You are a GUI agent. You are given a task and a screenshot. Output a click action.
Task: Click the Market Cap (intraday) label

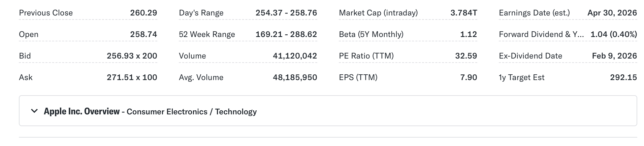click(x=378, y=13)
